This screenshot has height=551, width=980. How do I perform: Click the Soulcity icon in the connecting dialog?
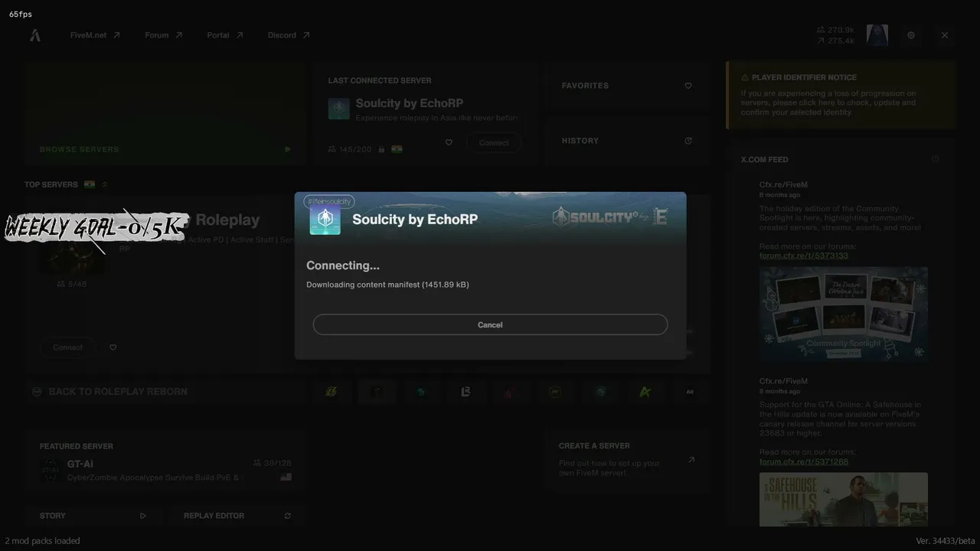(325, 220)
